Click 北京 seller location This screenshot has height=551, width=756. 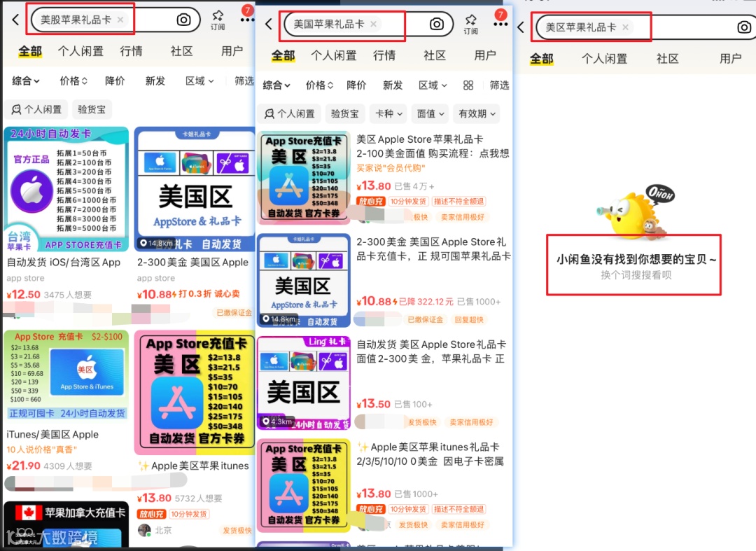[x=163, y=530]
